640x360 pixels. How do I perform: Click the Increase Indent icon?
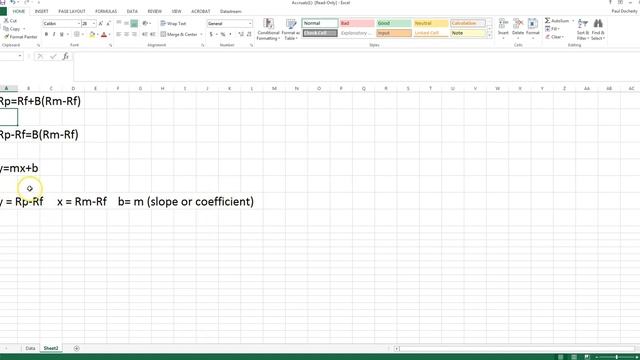tap(152, 35)
